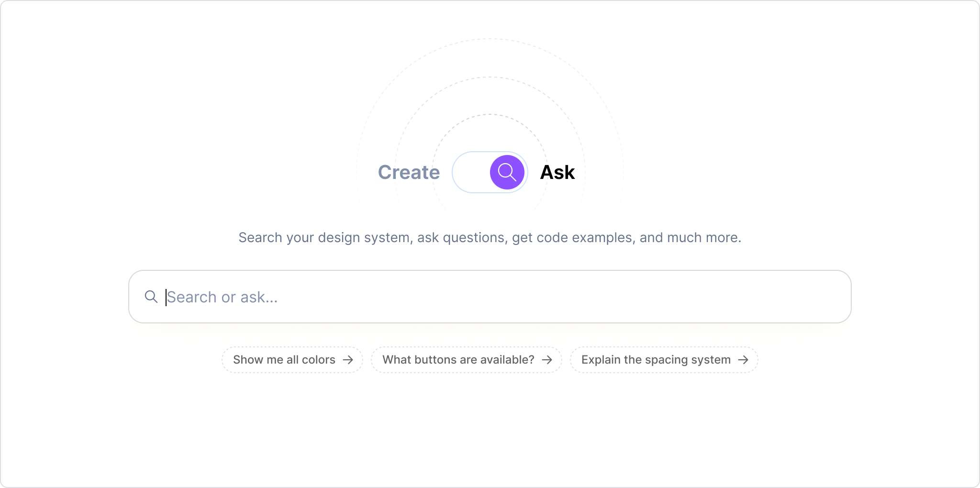Click the Search or ask placeholder text
This screenshot has height=488, width=980.
click(223, 297)
